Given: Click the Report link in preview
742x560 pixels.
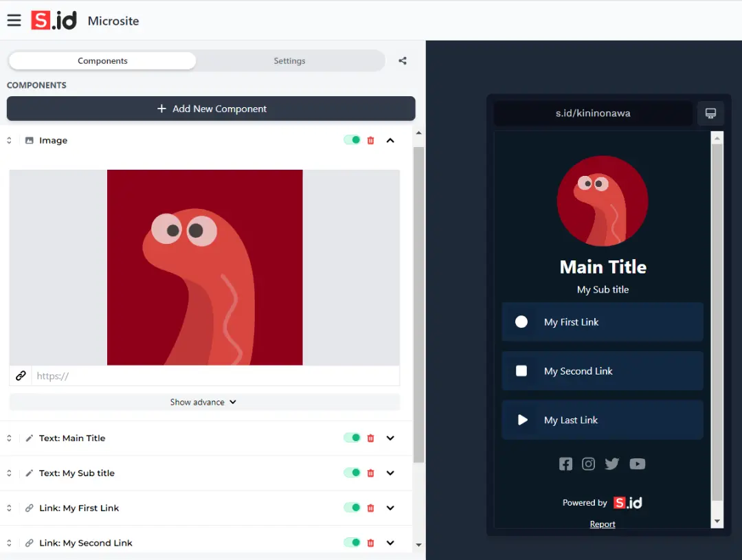Looking at the screenshot, I should click(x=603, y=524).
